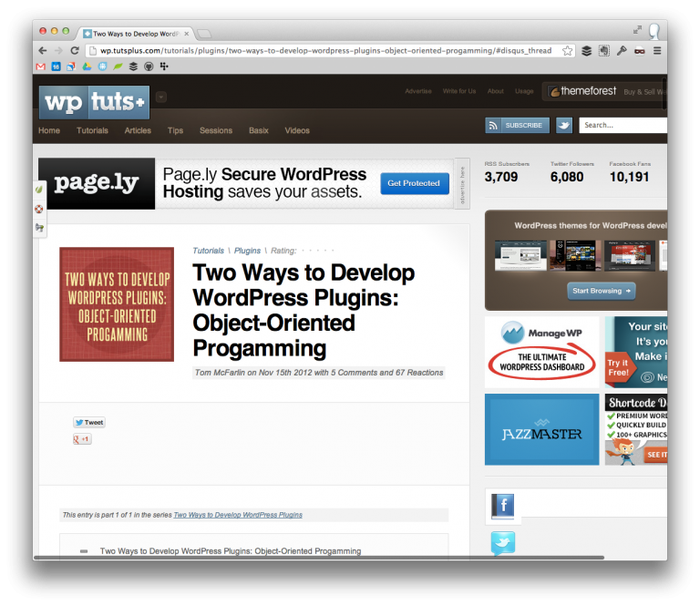Select the Two Ways to Develop WordPress tab
700x606 pixels.
pyautogui.click(x=135, y=34)
